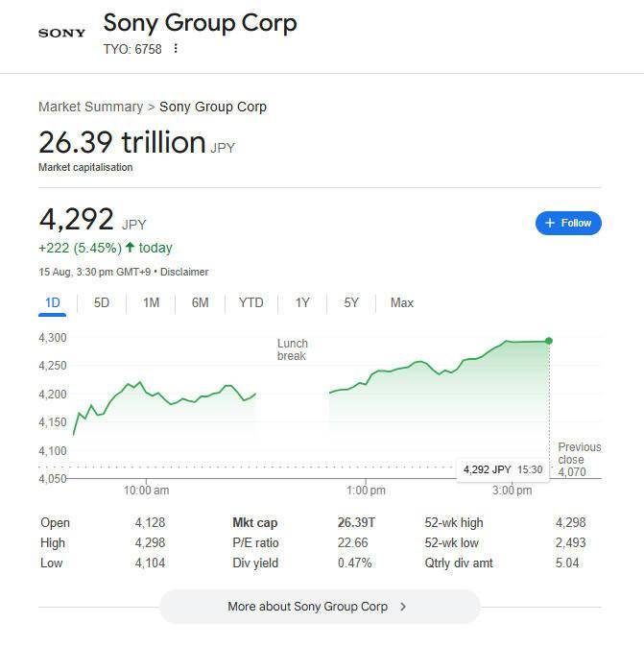Screen dimensions: 644x647
Task: Select the 1D time range tab
Action: 53,303
